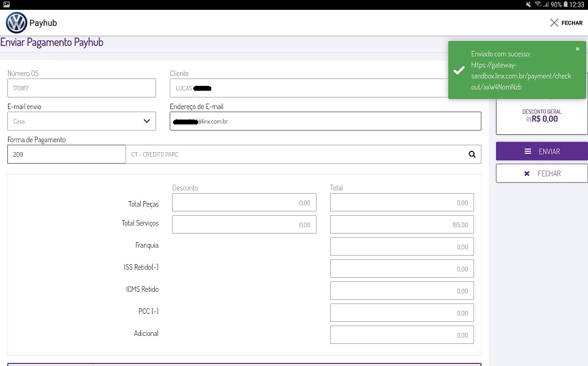The width and height of the screenshot is (588, 366).
Task: Click the DESCONTO GERAL R$ 0,00 box
Action: [542, 116]
